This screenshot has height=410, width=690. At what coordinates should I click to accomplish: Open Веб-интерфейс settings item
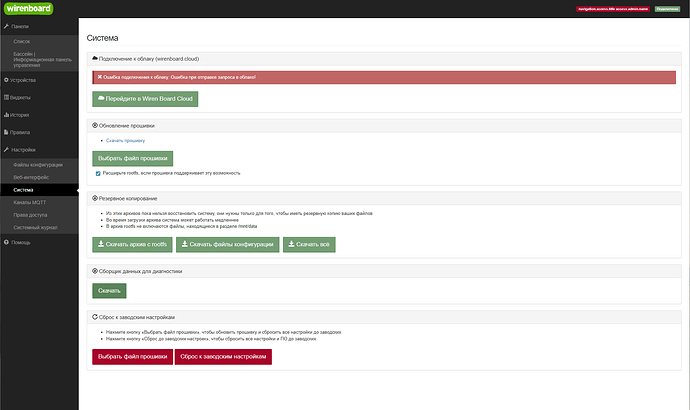coord(39,177)
